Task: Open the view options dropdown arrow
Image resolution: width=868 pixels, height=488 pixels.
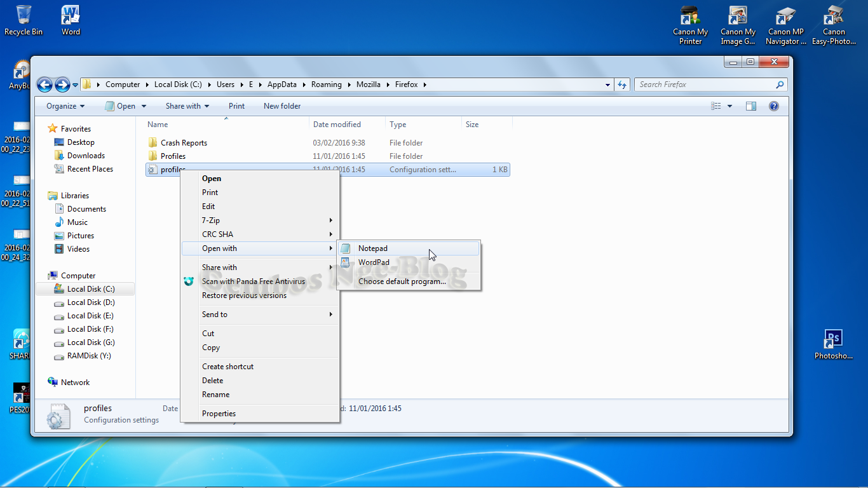Action: click(x=729, y=106)
